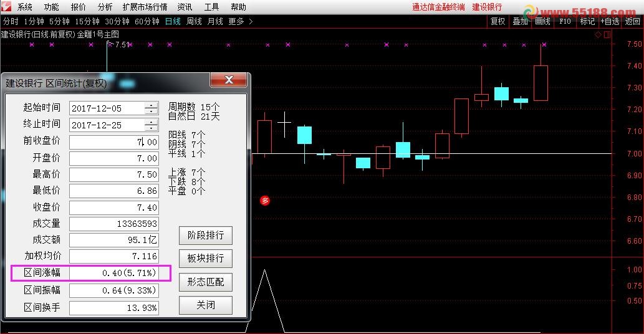Click the red app logo icon
Image resolution: width=644 pixels, height=334 pixels.
click(x=7, y=7)
